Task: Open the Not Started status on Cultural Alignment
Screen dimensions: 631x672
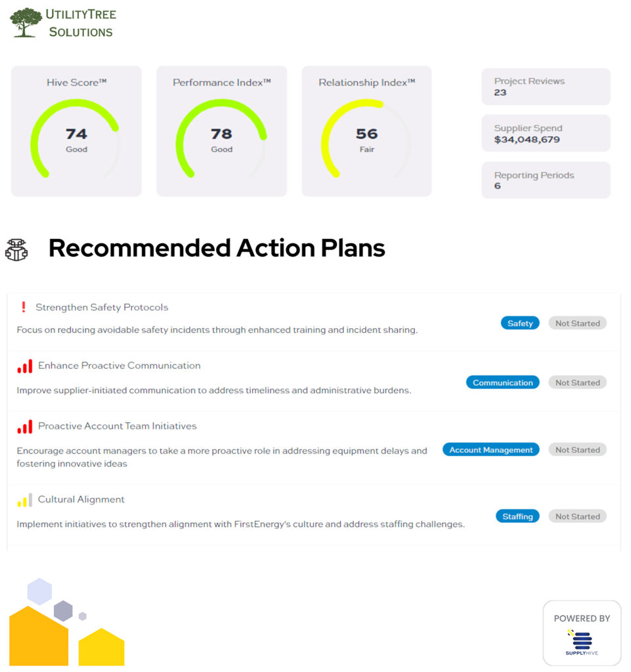Action: pos(577,516)
